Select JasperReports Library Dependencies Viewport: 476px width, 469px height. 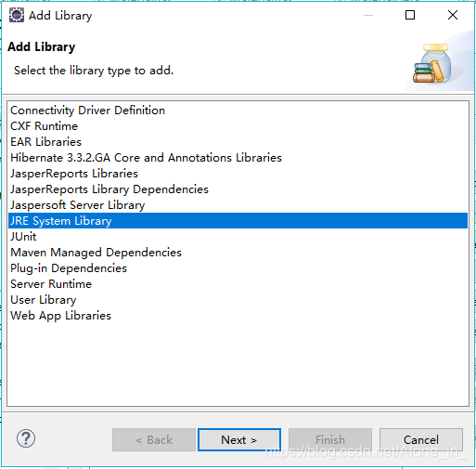pyautogui.click(x=238, y=189)
